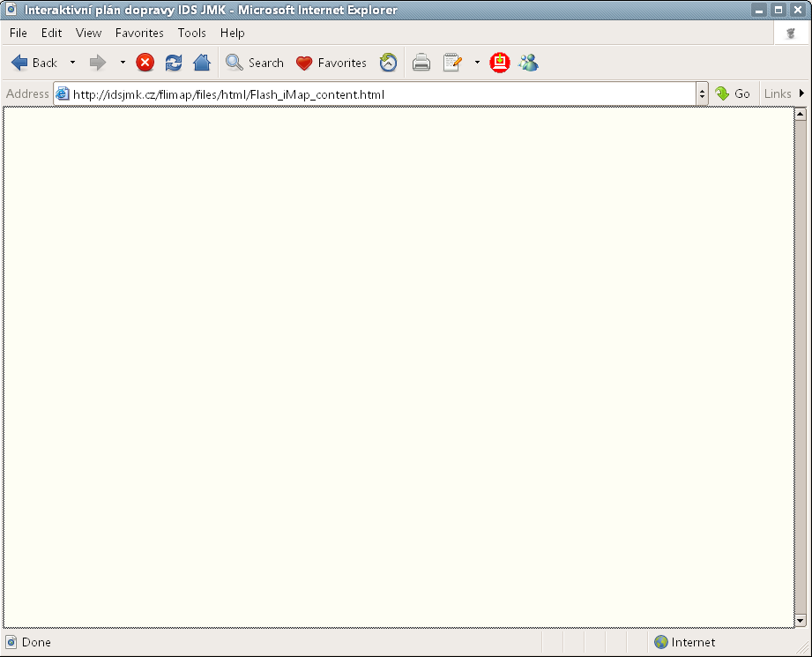Open the File menu
Image resolution: width=812 pixels, height=657 pixels.
point(19,34)
